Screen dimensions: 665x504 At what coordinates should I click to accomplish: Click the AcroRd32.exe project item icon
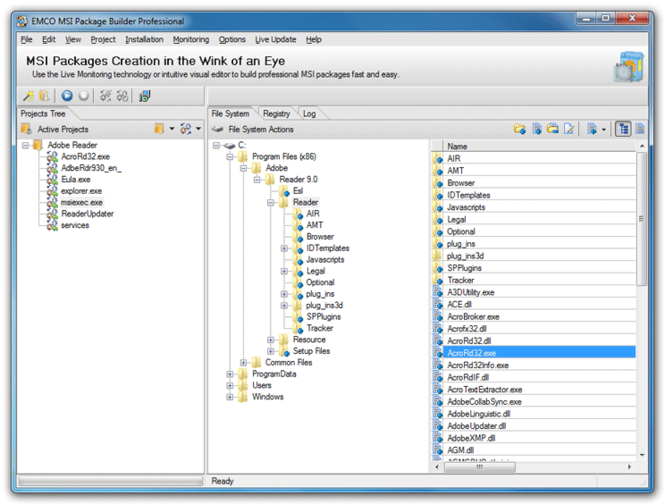[x=52, y=157]
